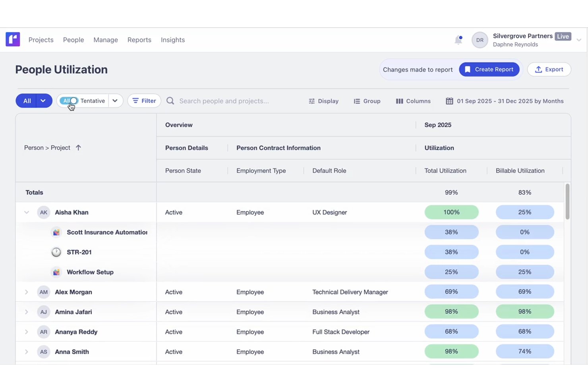Click the calendar date range icon
This screenshot has height=392, width=588.
pyautogui.click(x=449, y=101)
